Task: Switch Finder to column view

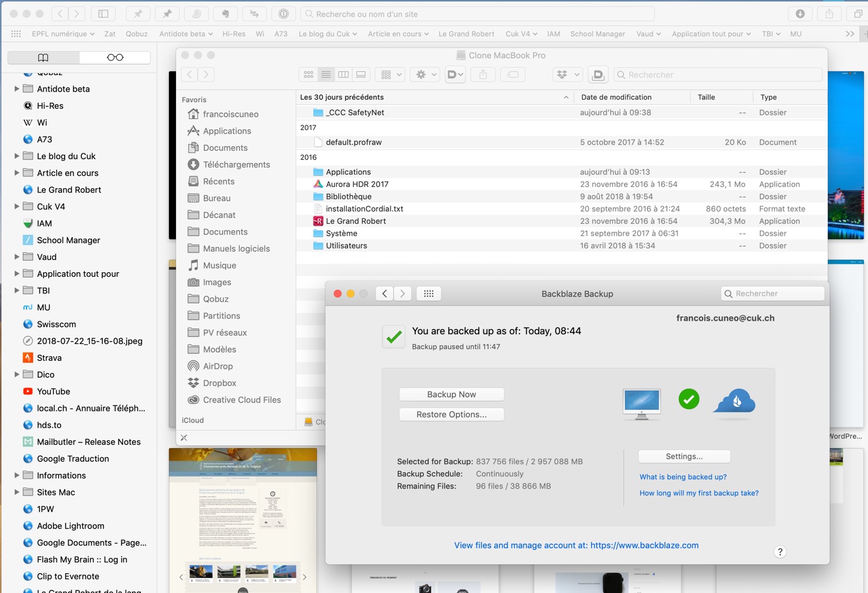Action: pyautogui.click(x=343, y=74)
